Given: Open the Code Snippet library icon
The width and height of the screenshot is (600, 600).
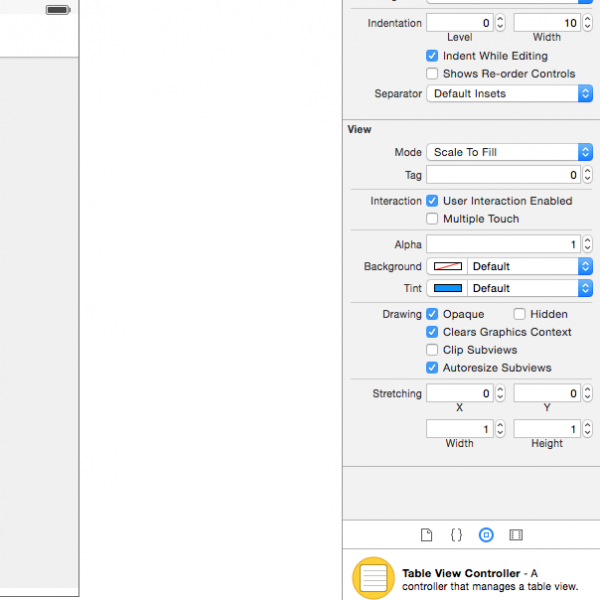Looking at the screenshot, I should pos(456,535).
